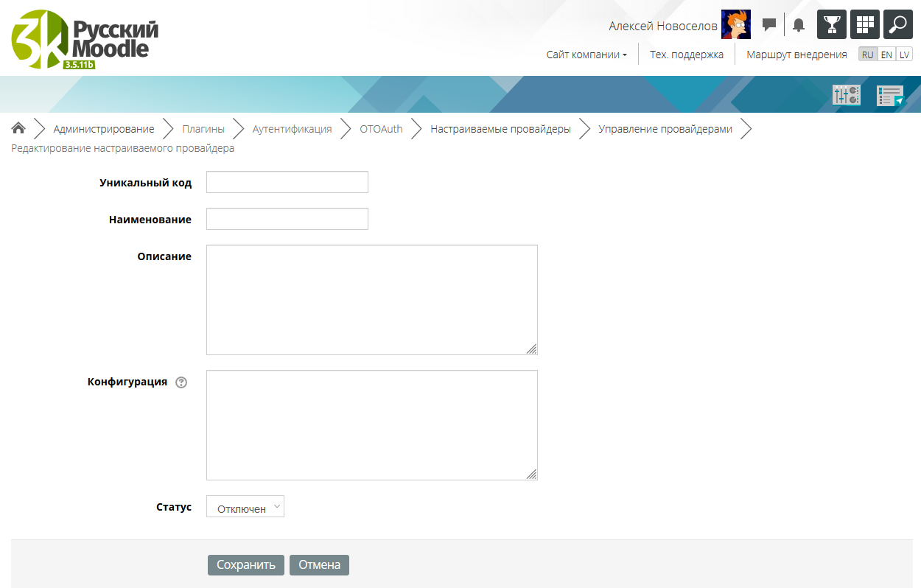Click the home icon in breadcrumbs
The width and height of the screenshot is (921, 588).
(18, 129)
